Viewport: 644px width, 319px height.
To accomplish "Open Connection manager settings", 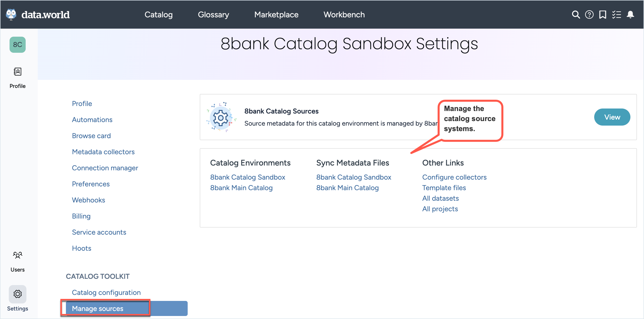I will 105,168.
